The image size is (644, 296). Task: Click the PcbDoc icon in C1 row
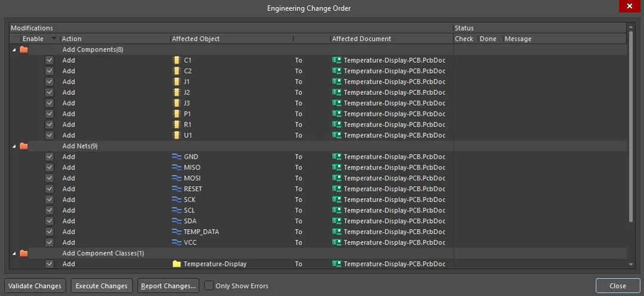point(337,60)
